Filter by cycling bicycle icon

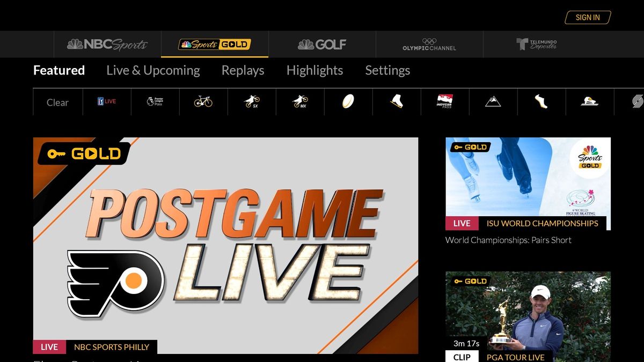click(x=203, y=102)
